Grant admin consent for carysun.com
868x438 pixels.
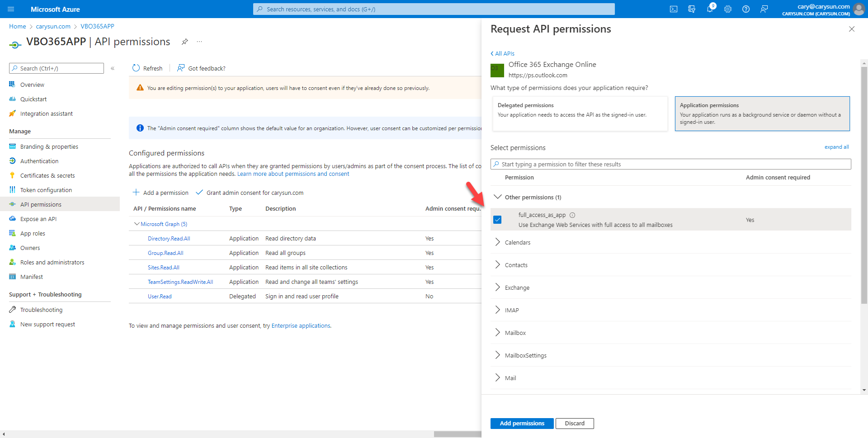[250, 193]
